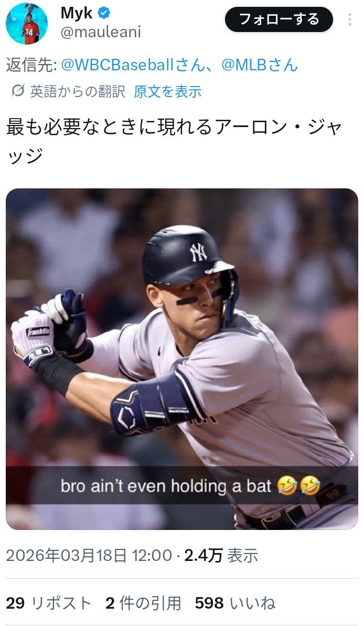Click the blue verified badge beside Myk
Screen dimensions: 364x626
[104, 13]
